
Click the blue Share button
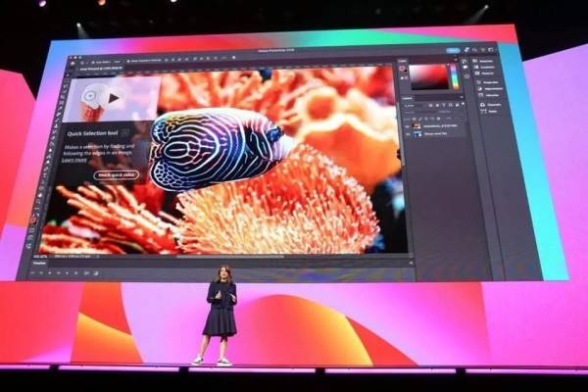[x=453, y=50]
